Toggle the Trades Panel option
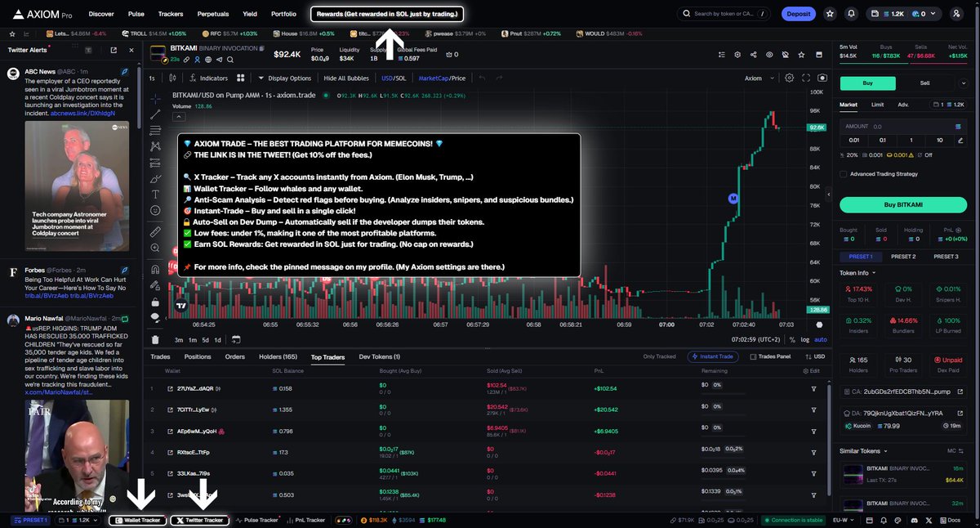This screenshot has height=528, width=980. point(770,357)
